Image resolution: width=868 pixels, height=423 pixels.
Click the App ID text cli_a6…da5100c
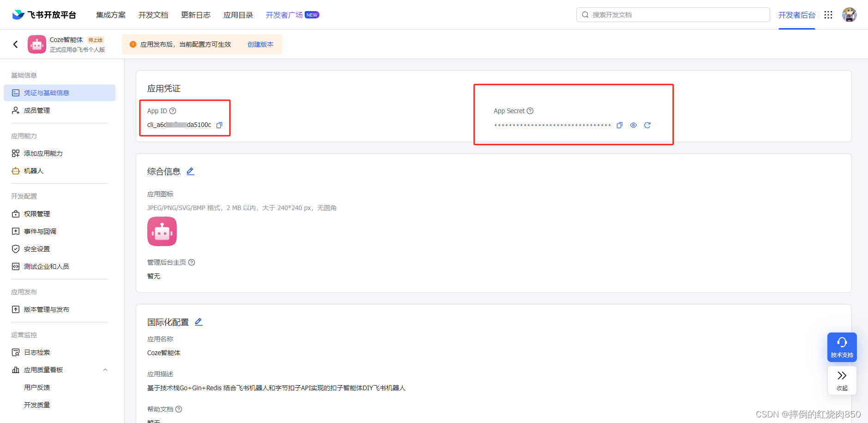[x=179, y=125]
